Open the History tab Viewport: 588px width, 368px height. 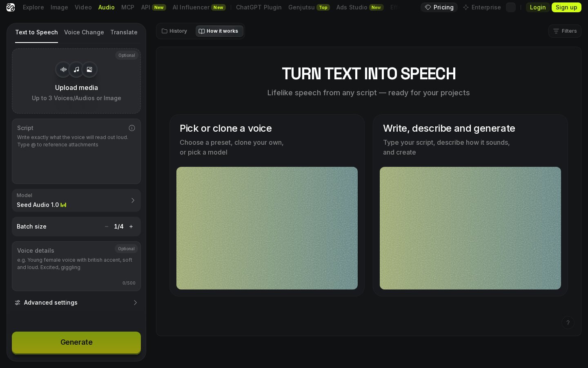[174, 31]
